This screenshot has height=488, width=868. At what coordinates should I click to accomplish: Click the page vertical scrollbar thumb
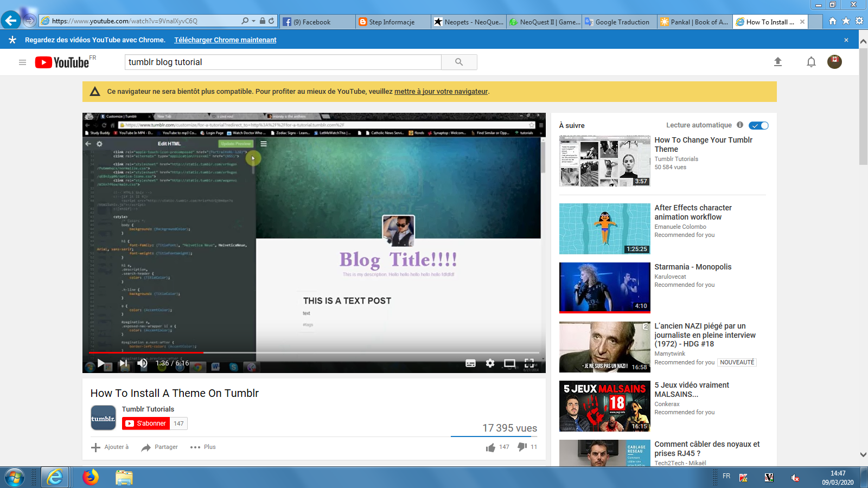[863, 106]
